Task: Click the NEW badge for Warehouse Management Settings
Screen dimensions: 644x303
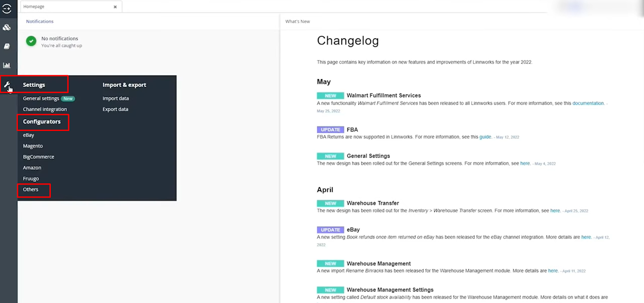Action: 330,290
